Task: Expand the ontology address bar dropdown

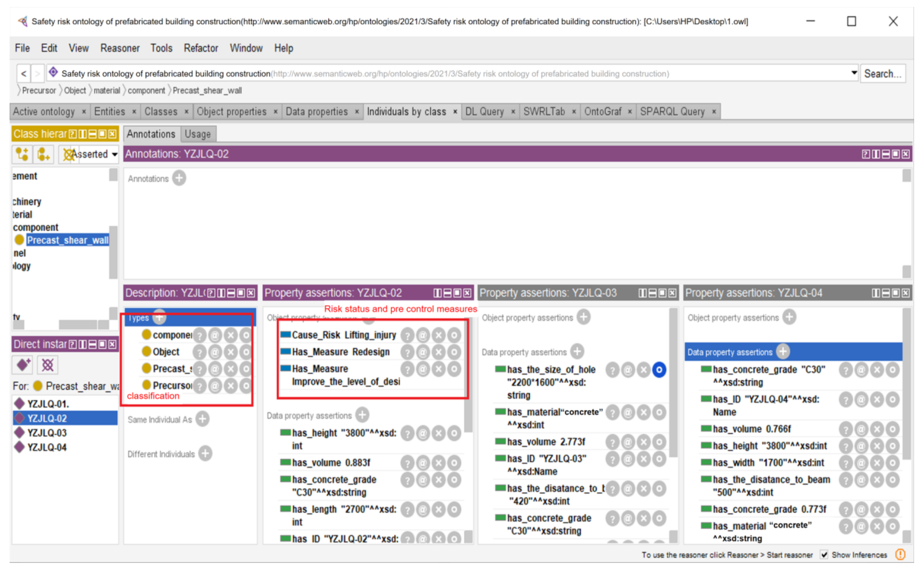Action: pyautogui.click(x=854, y=73)
